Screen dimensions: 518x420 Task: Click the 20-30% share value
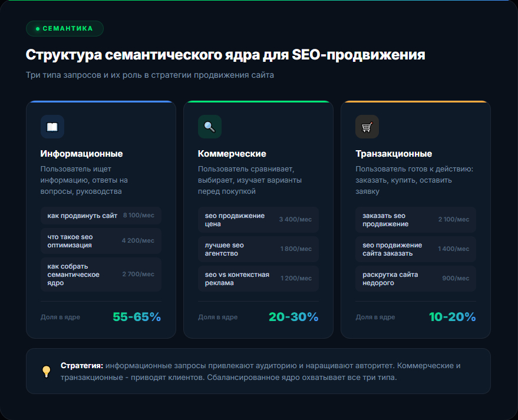pyautogui.click(x=293, y=317)
